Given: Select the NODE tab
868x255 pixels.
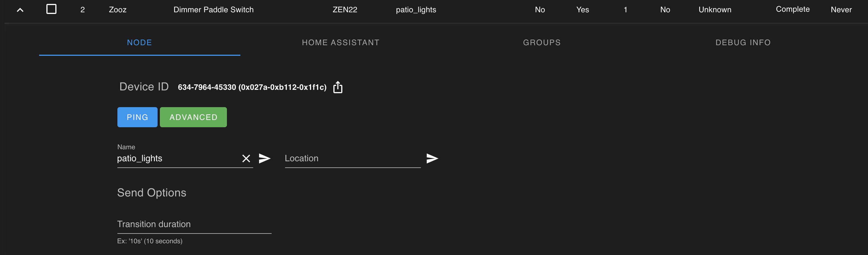Looking at the screenshot, I should (x=139, y=42).
